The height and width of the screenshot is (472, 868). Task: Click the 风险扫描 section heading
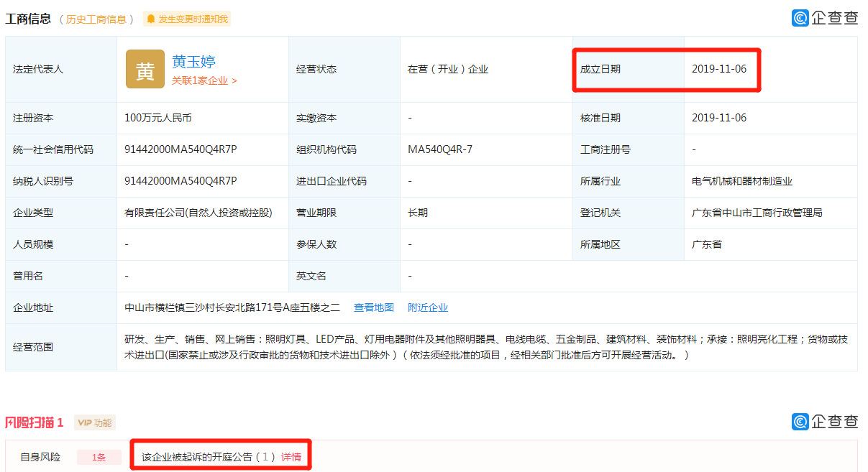(34, 422)
